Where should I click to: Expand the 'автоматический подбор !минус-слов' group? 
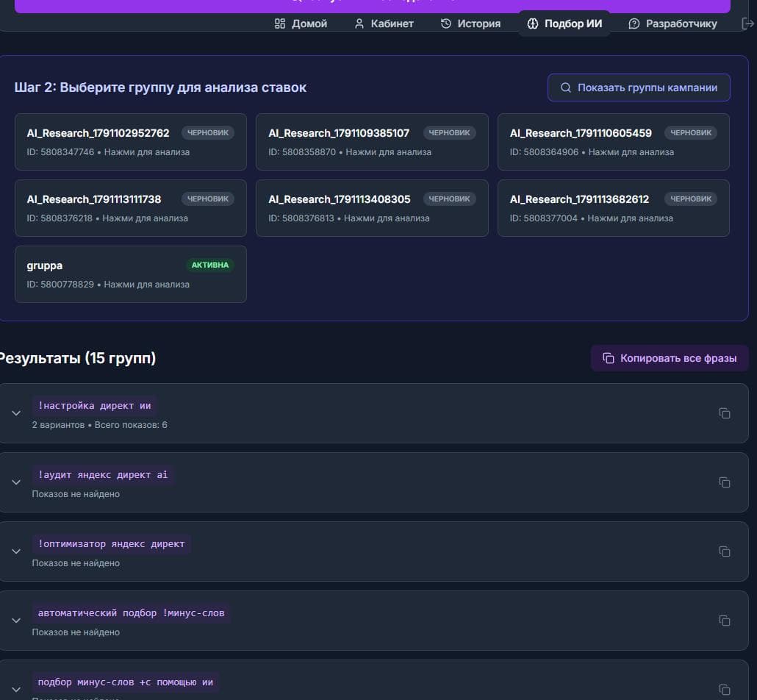click(x=16, y=621)
